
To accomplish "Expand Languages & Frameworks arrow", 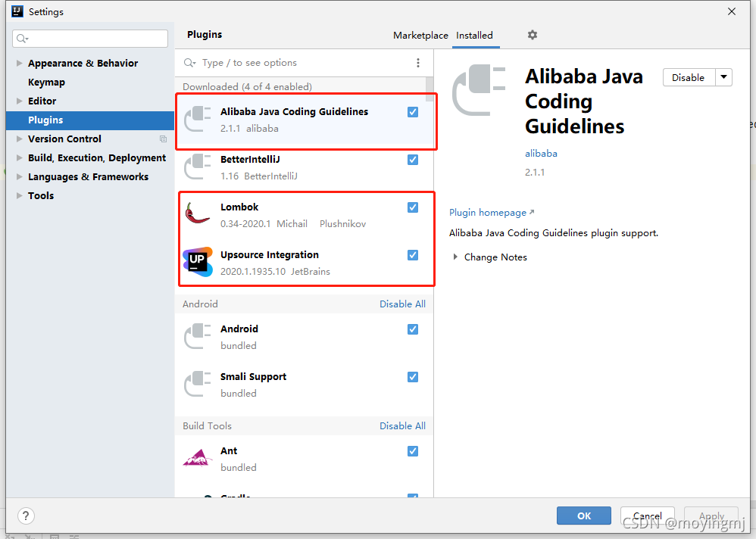I will coord(19,176).
